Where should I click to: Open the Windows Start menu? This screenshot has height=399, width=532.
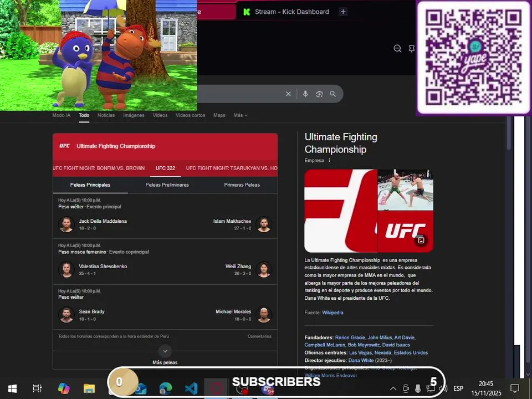tap(12, 388)
